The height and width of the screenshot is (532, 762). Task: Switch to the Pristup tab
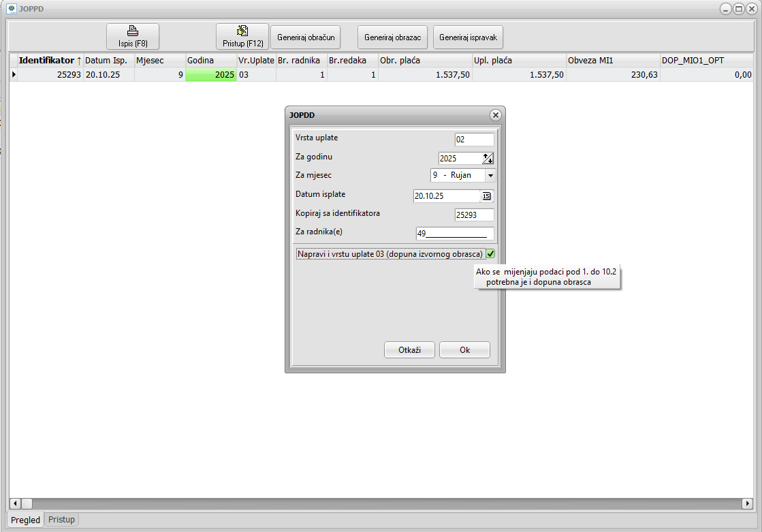61,520
